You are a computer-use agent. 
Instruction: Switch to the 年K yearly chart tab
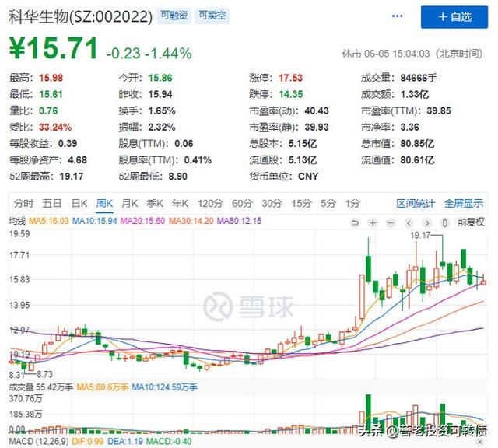tap(180, 203)
